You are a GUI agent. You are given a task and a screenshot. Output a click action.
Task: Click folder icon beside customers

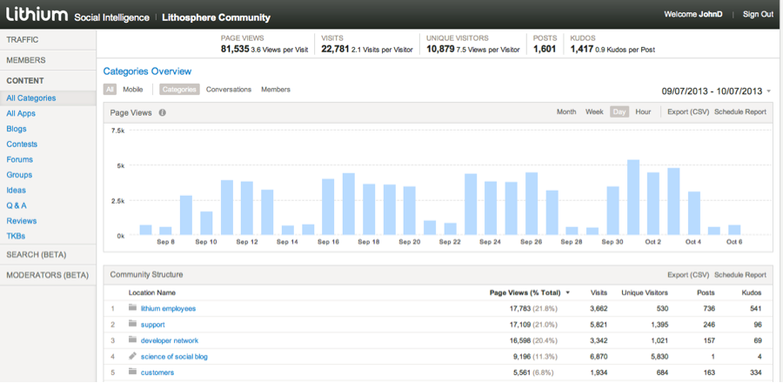tap(132, 372)
